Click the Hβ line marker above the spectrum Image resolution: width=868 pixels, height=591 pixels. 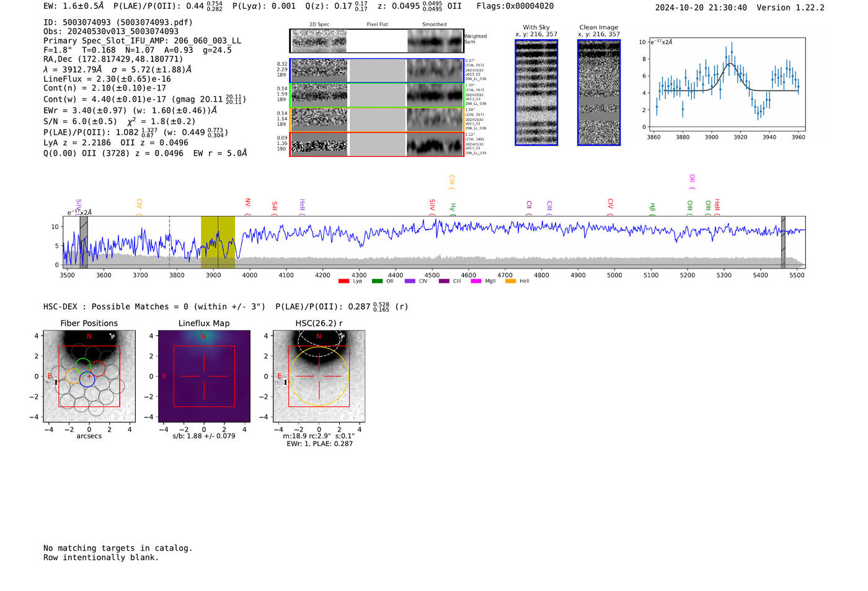(652, 208)
